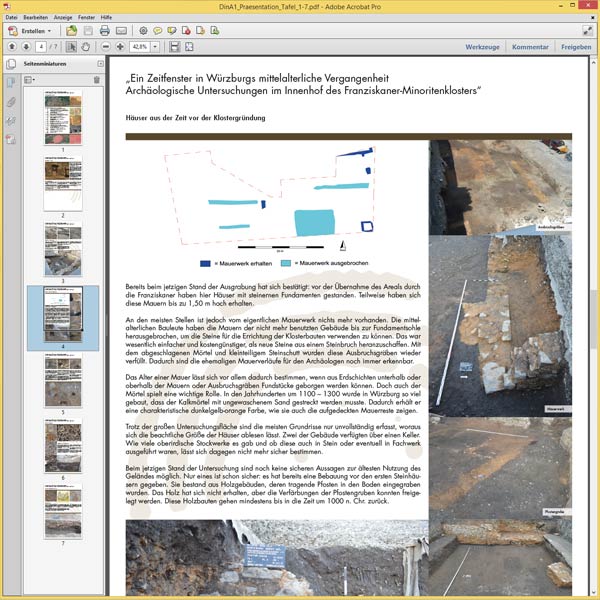600x600 pixels.
Task: Go to next page arrow
Action: pos(26,47)
